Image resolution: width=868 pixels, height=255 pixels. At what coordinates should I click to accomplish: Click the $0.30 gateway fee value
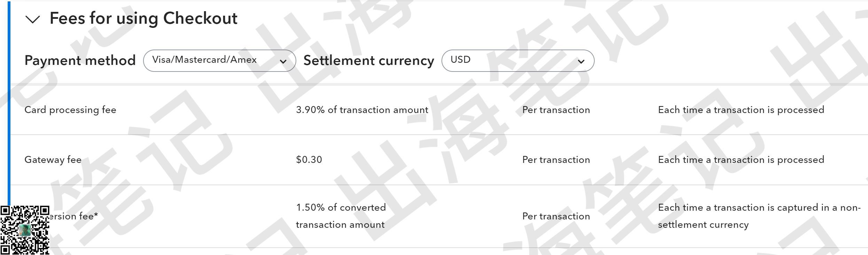click(309, 160)
